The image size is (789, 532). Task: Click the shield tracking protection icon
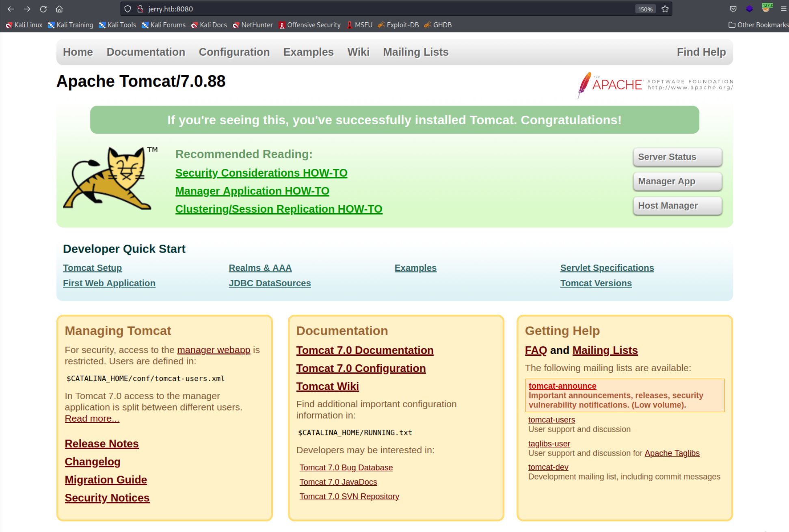(x=128, y=9)
